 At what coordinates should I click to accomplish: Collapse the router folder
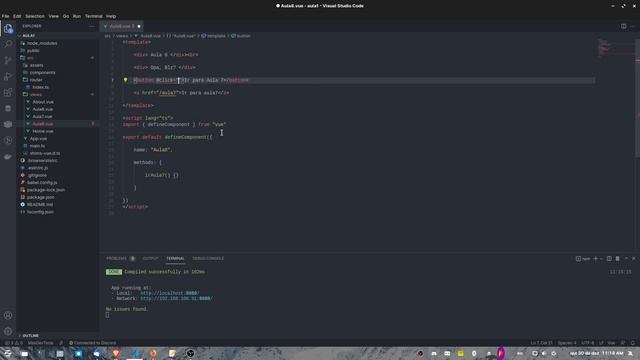(x=57, y=80)
